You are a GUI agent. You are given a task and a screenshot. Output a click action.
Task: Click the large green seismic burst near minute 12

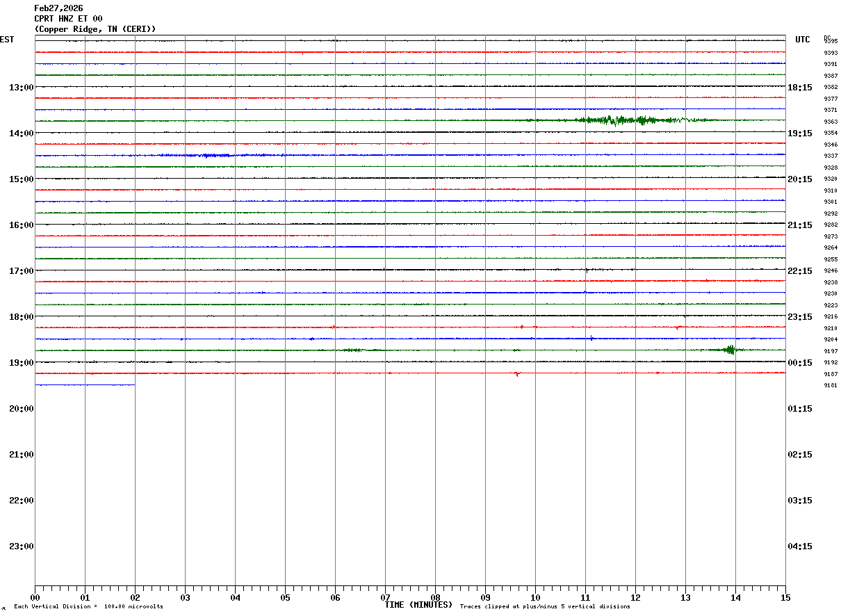626,120
